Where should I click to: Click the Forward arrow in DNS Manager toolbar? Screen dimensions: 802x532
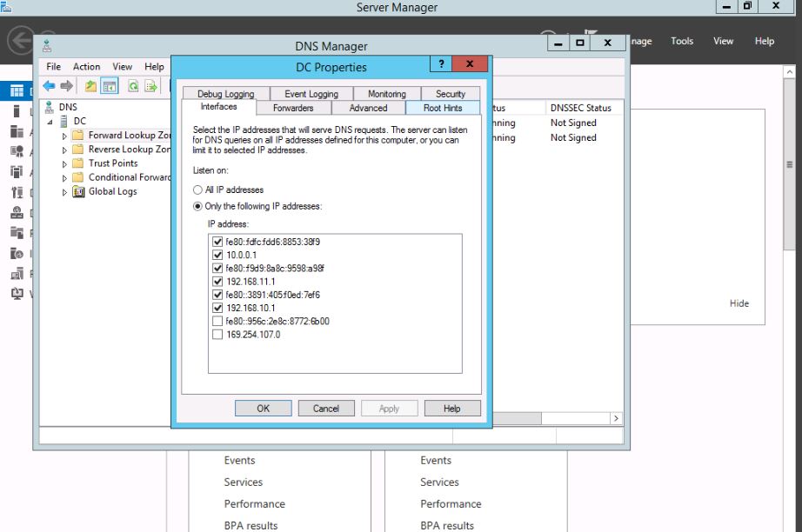[66, 86]
